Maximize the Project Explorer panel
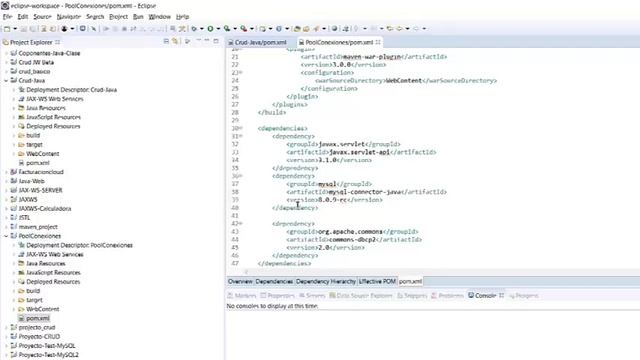This screenshot has width=640, height=360. point(216,41)
